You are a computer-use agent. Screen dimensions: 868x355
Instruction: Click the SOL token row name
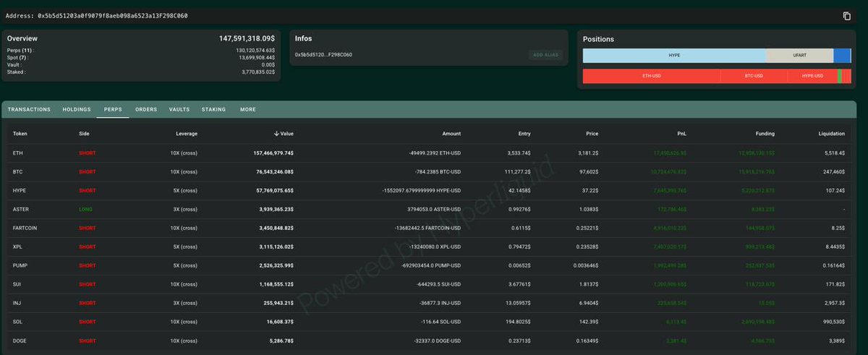(x=17, y=322)
